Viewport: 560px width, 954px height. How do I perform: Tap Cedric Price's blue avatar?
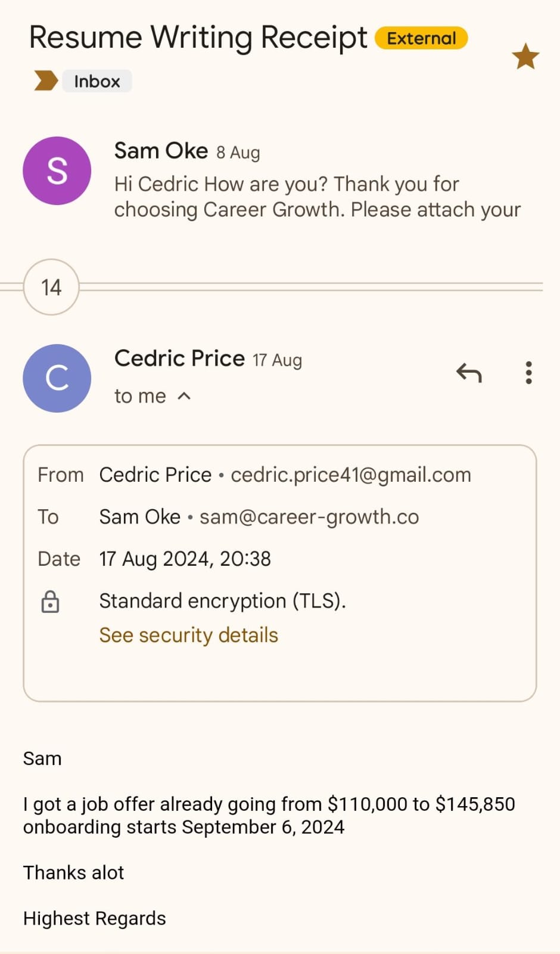click(57, 379)
